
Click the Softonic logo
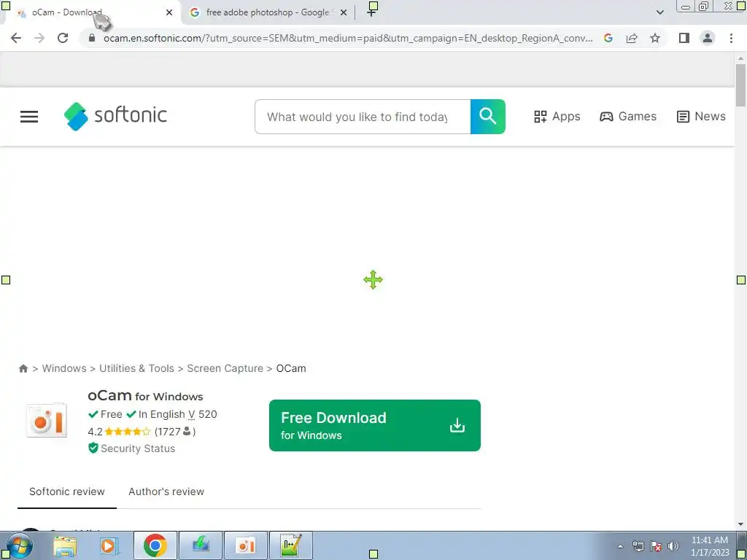click(x=115, y=116)
